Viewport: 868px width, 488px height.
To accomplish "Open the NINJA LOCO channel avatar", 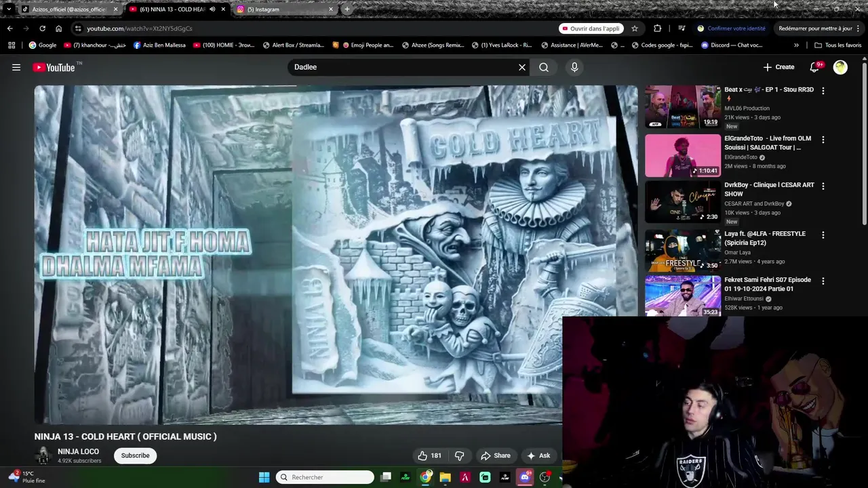I will (43, 455).
